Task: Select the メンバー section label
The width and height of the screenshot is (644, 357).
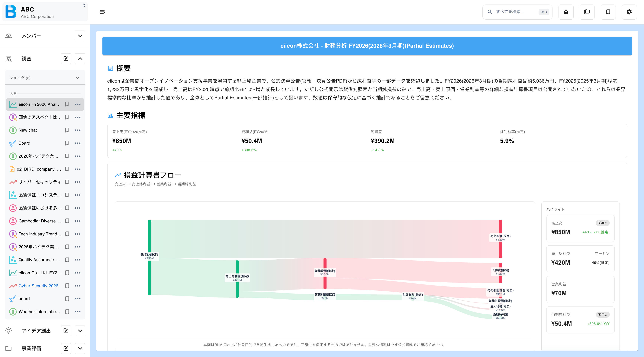Action: click(x=31, y=36)
